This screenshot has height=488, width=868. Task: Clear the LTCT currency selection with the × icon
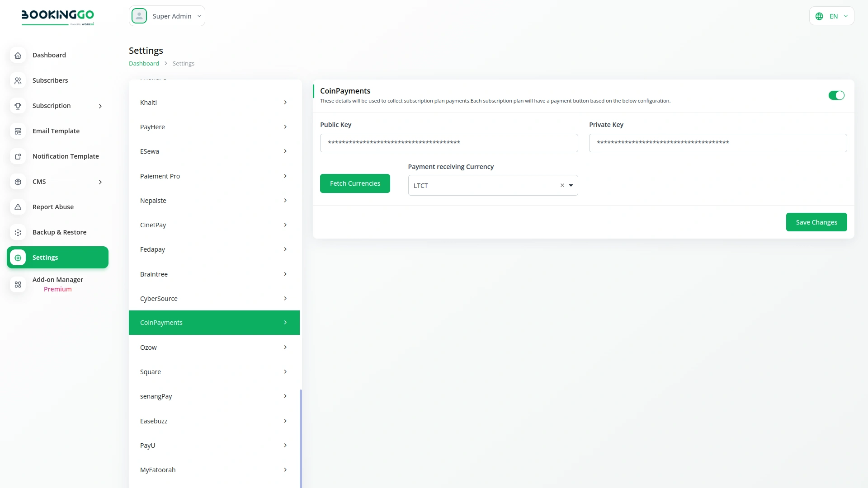click(x=562, y=185)
